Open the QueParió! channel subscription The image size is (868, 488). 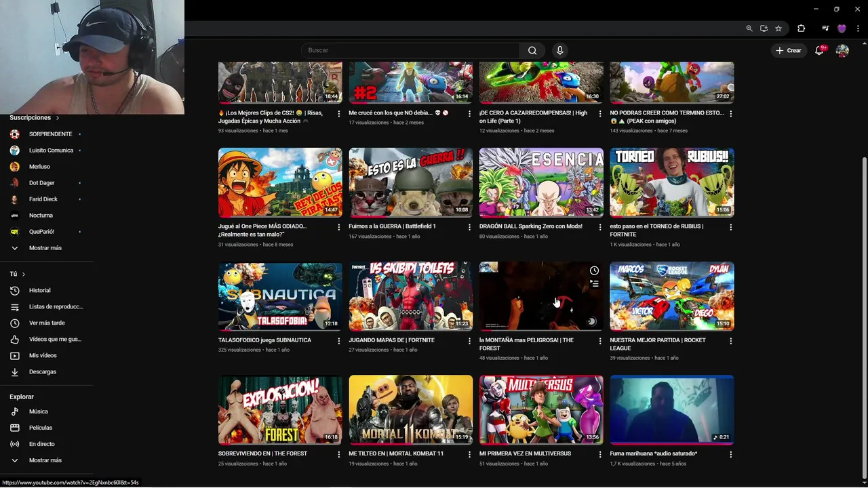click(x=46, y=232)
